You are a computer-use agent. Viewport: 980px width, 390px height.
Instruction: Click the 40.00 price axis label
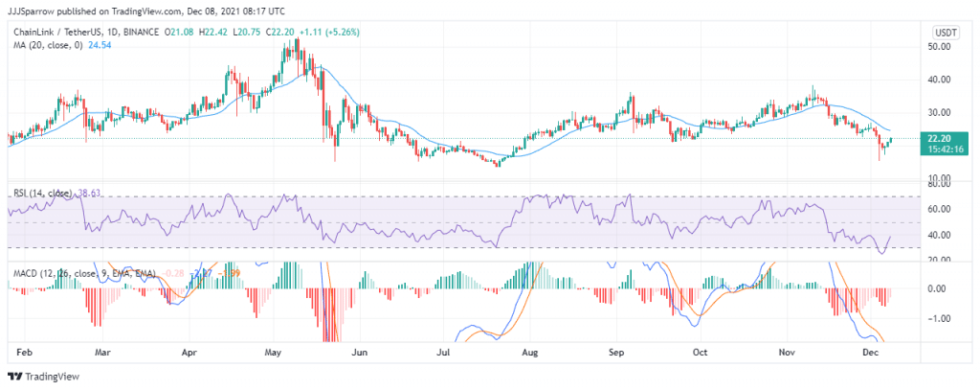pos(940,80)
